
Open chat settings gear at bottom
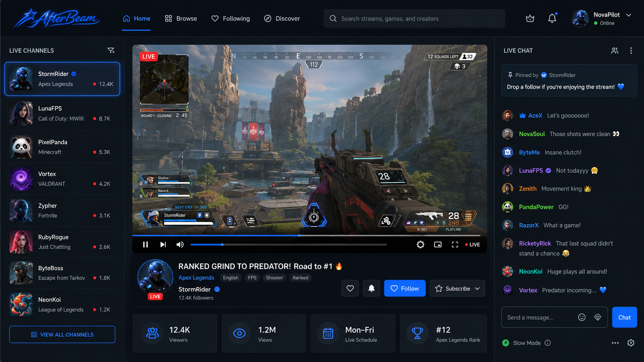point(631,343)
